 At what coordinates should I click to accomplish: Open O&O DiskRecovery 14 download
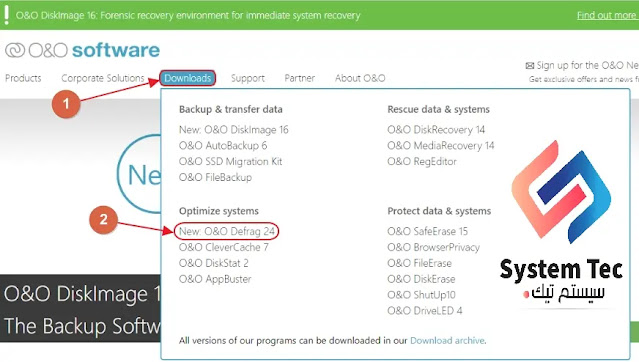coord(436,130)
